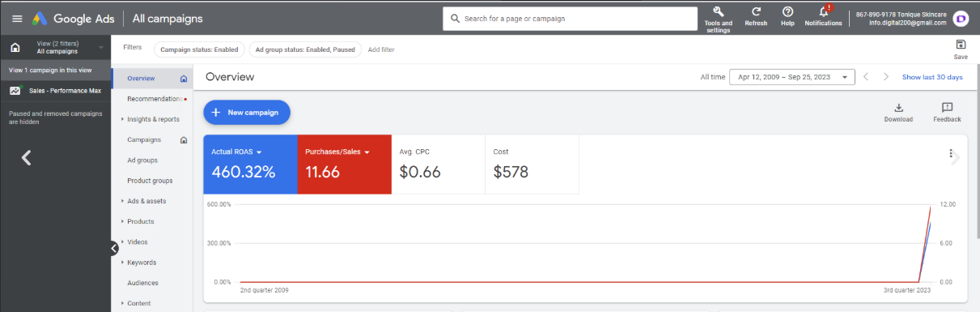Go to previous date range
The height and width of the screenshot is (312, 980).
coord(866,77)
